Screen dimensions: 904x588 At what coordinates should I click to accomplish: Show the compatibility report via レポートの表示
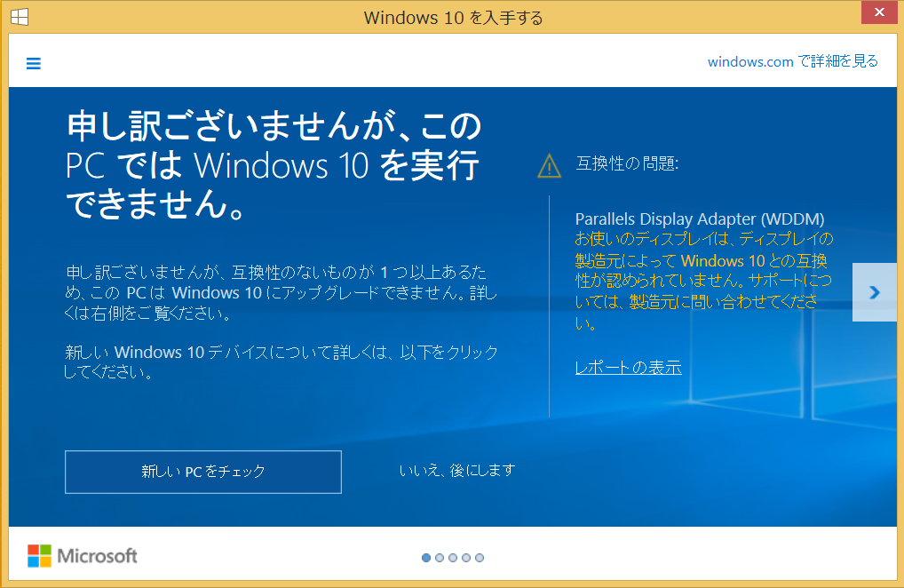628,367
